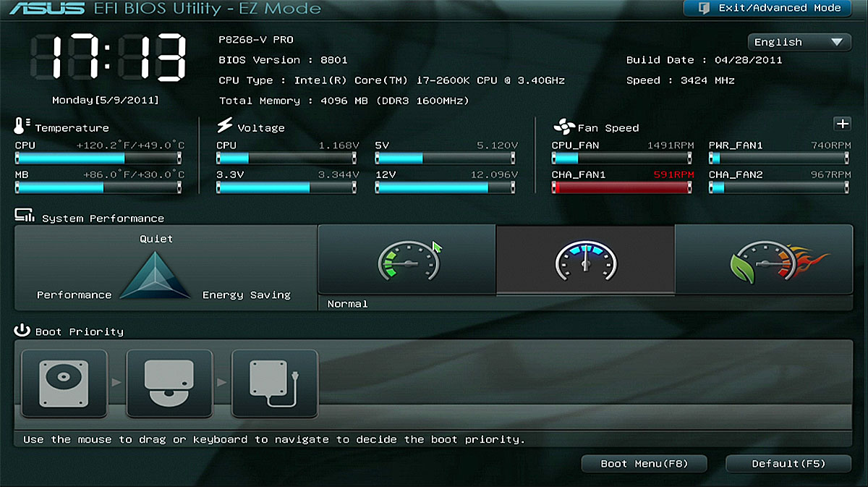Click the PWR_FAN1 speed bar
Viewport: 868px width, 487px height.
[x=779, y=158]
